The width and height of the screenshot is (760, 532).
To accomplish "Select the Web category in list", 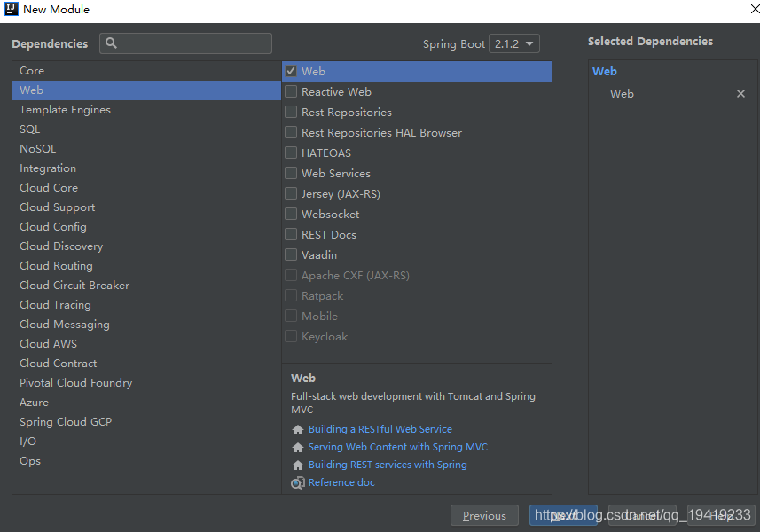I will (x=146, y=90).
